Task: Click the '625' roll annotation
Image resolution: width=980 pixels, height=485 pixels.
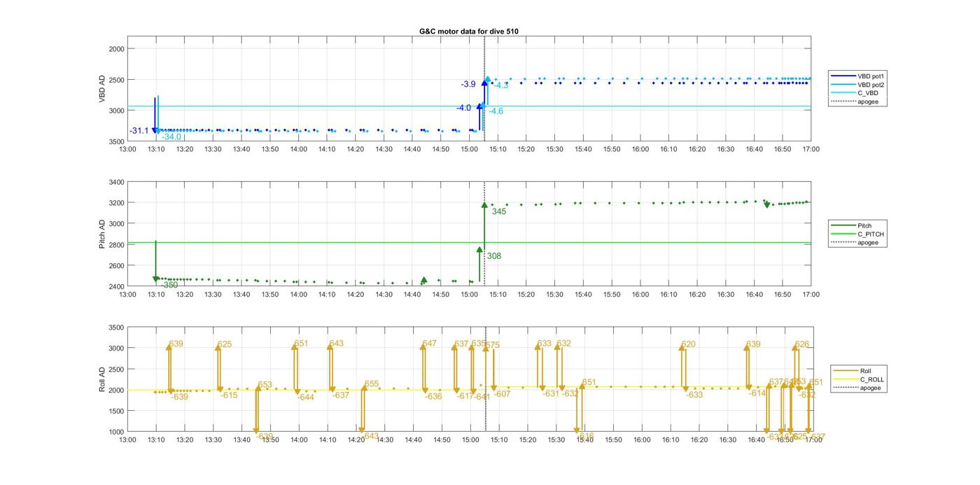Action: 225,344
